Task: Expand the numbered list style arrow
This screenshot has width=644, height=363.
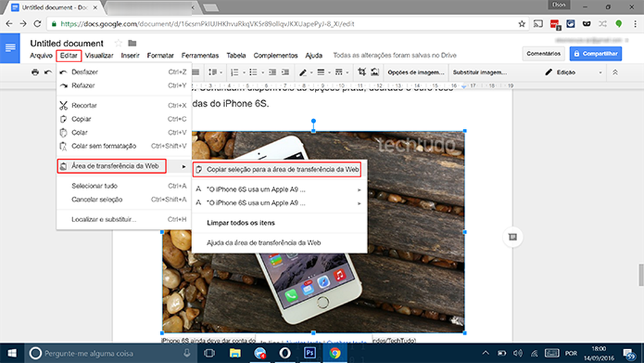Action: click(x=244, y=73)
